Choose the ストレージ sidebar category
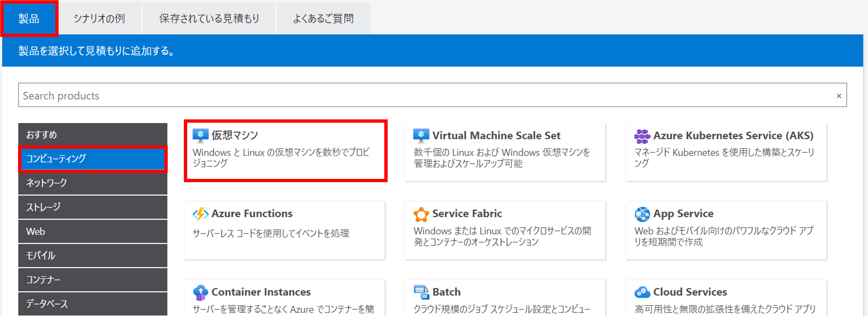Viewport: 868px width, 316px height. (93, 207)
